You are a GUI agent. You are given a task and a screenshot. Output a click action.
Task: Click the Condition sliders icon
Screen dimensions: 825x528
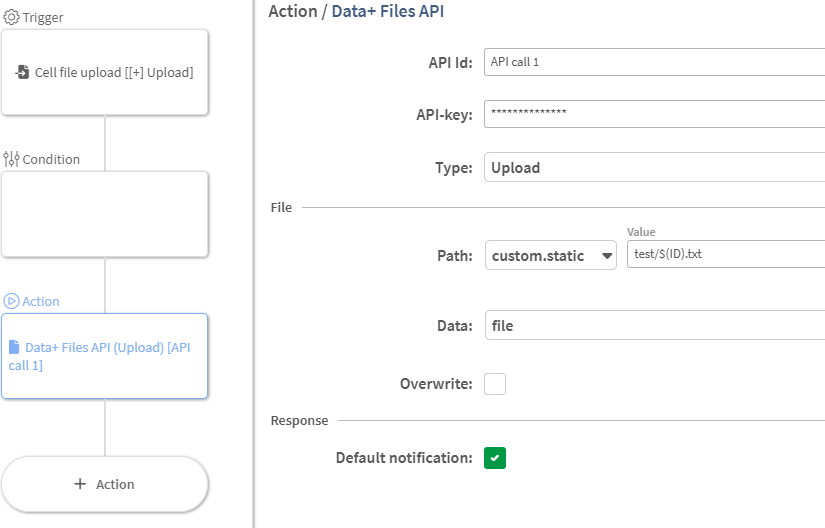pyautogui.click(x=12, y=159)
